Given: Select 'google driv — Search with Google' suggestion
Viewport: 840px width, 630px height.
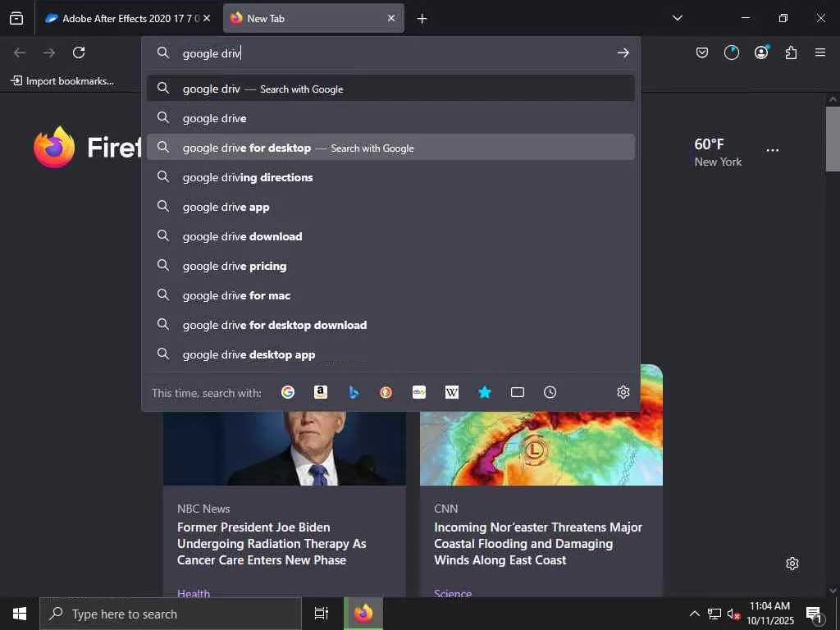Looking at the screenshot, I should 390,89.
